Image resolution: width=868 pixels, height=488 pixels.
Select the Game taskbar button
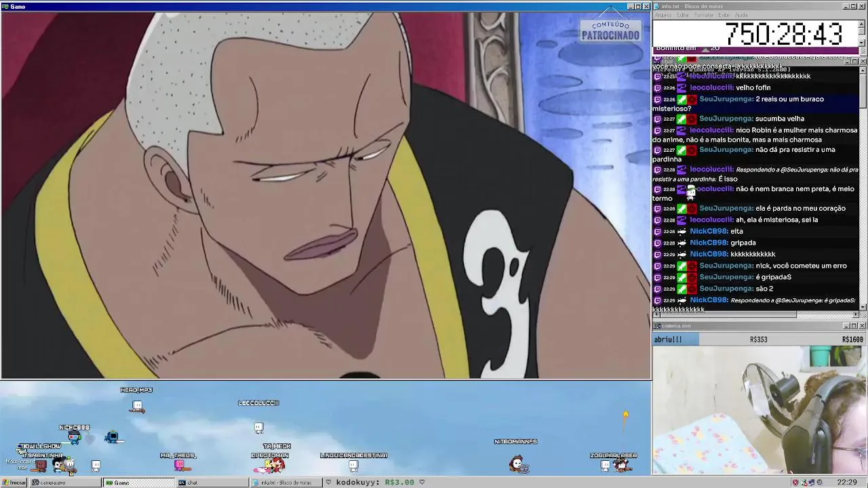139,483
